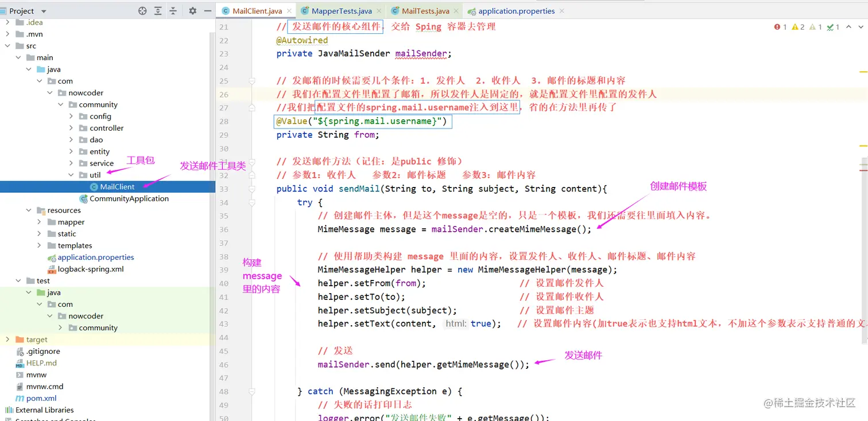Click the yellow warnings count showing 2

click(798, 27)
